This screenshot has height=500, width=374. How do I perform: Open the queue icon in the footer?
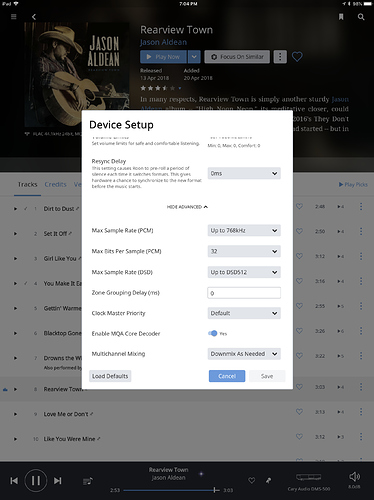click(x=88, y=481)
